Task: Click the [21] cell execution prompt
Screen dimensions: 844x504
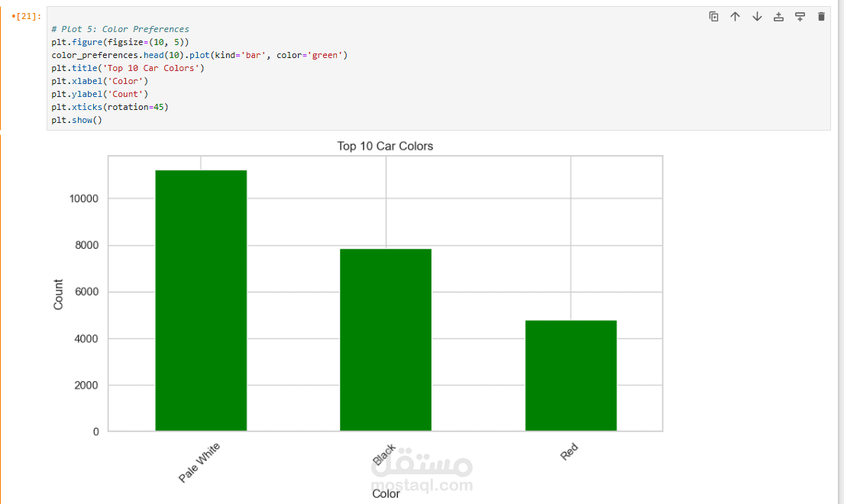Action: tap(27, 16)
